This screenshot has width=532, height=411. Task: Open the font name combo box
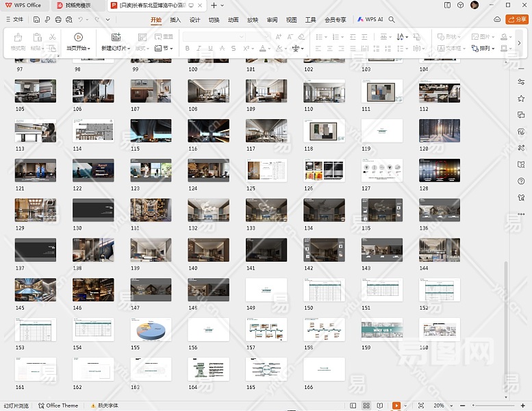(213, 36)
